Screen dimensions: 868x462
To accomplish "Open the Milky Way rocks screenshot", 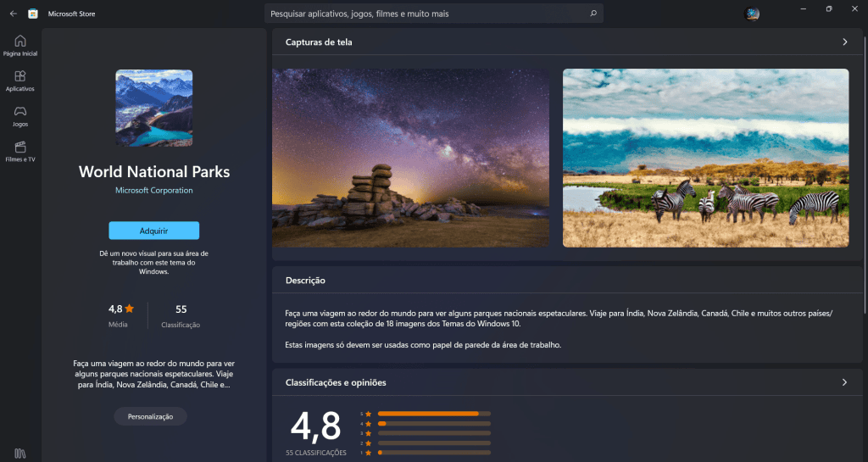I will pyautogui.click(x=411, y=158).
